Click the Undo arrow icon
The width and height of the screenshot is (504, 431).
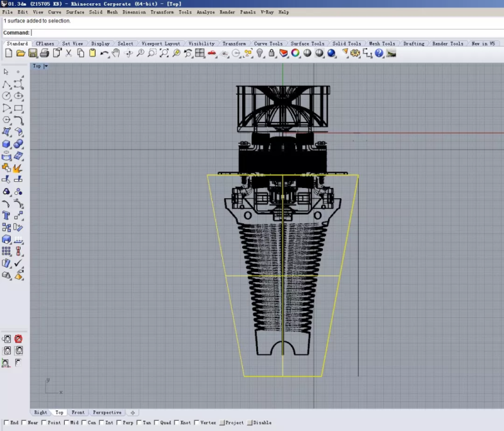(104, 53)
